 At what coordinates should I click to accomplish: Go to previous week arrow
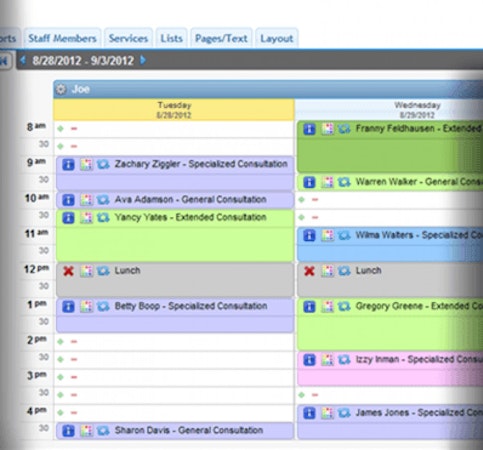pyautogui.click(x=23, y=60)
